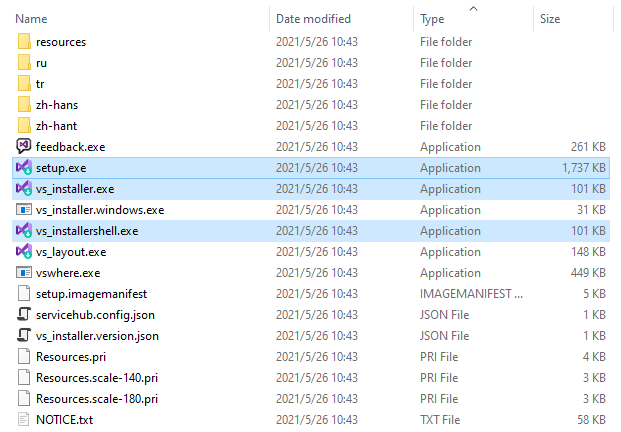
Task: Select the vswhere.exe file name
Action: [68, 273]
